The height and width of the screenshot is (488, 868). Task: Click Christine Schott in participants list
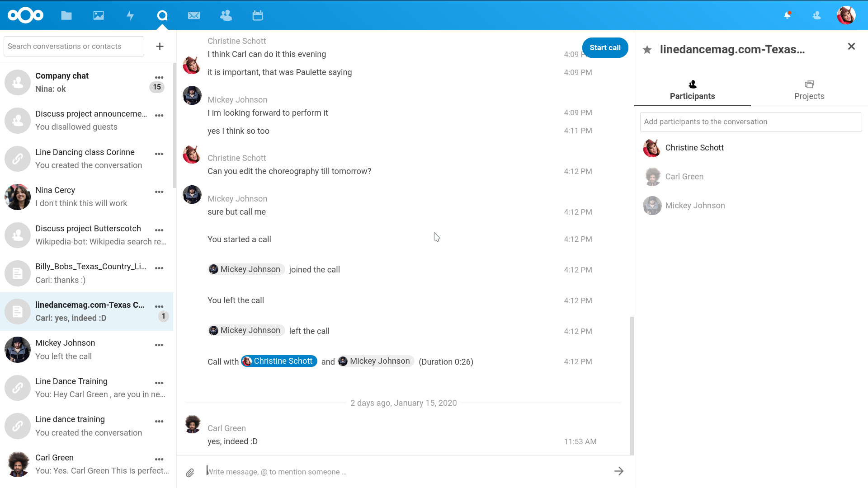(694, 148)
